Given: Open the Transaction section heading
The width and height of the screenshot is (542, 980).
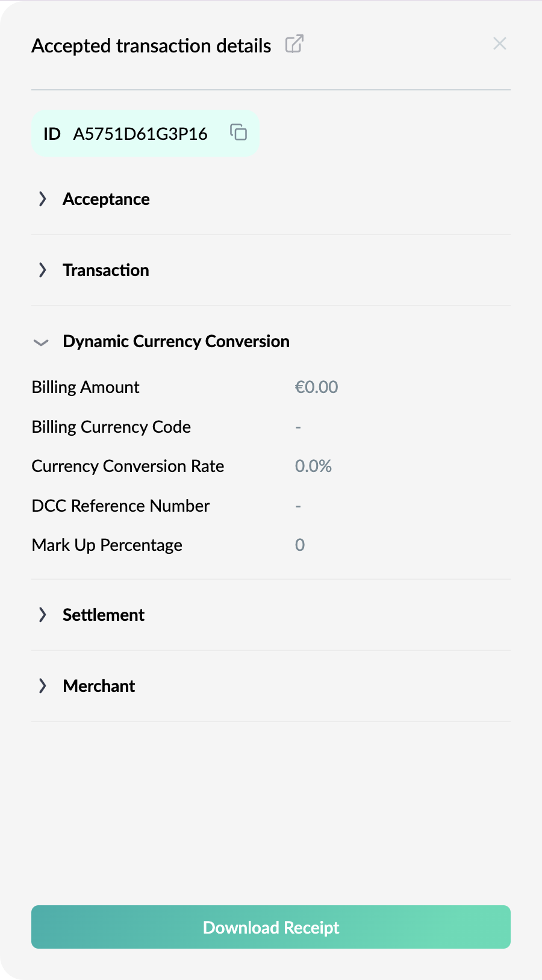Looking at the screenshot, I should pyautogui.click(x=106, y=270).
